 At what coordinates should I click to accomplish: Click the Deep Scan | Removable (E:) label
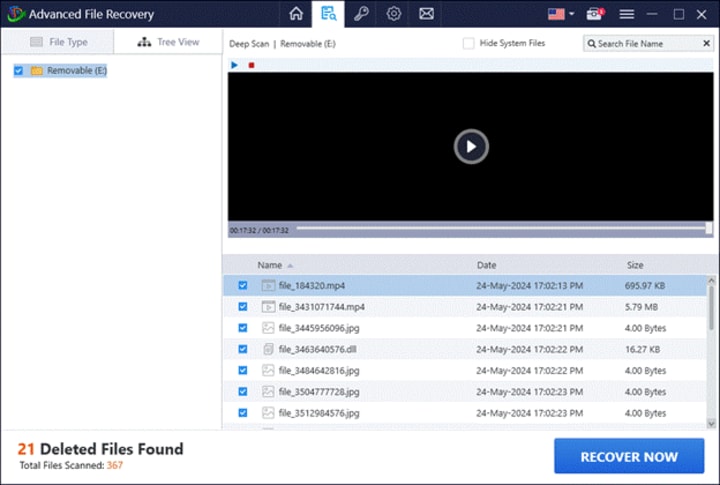point(282,44)
